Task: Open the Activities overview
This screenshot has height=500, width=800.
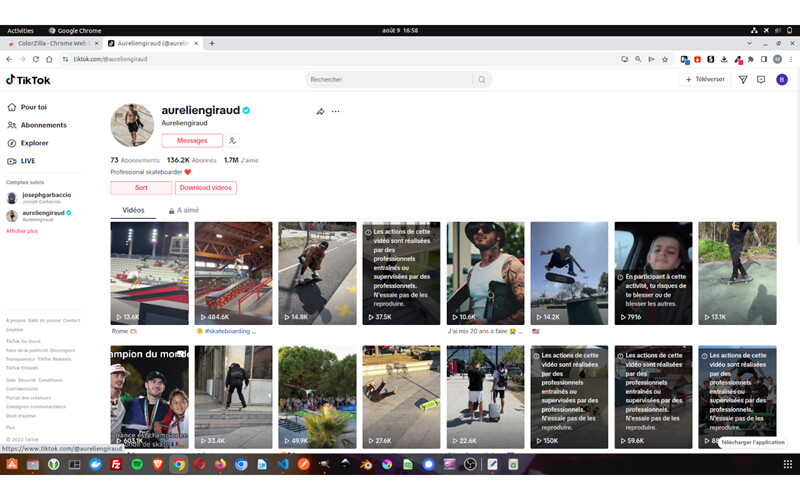Action: (x=20, y=31)
